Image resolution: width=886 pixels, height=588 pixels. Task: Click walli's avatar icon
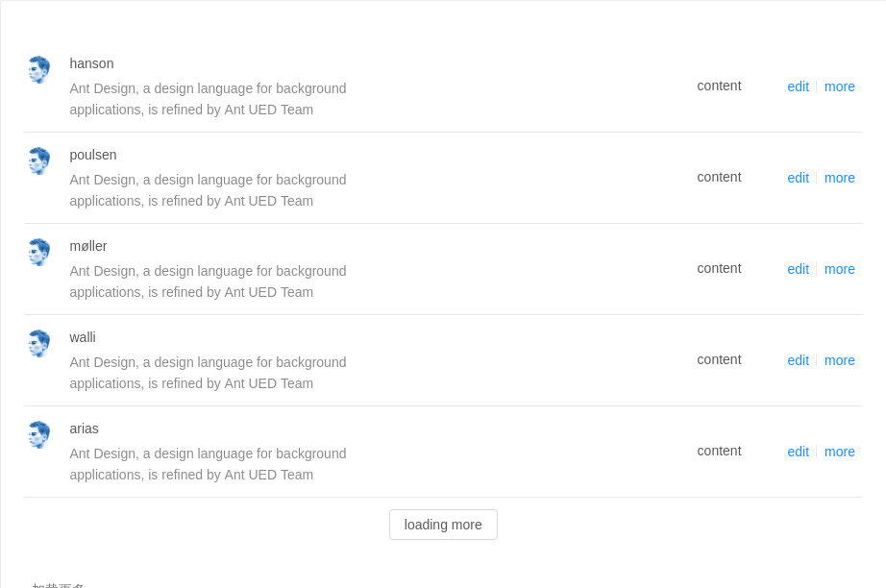[x=39, y=343]
